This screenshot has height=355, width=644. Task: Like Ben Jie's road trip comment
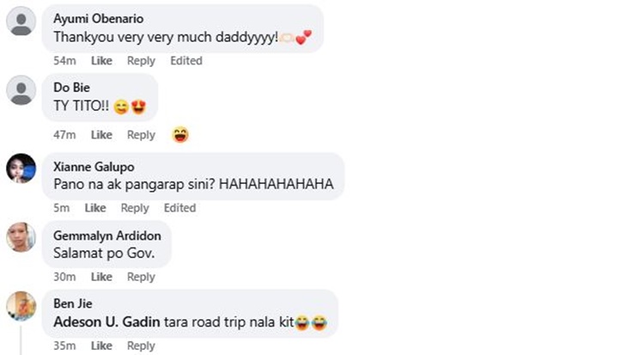101,346
